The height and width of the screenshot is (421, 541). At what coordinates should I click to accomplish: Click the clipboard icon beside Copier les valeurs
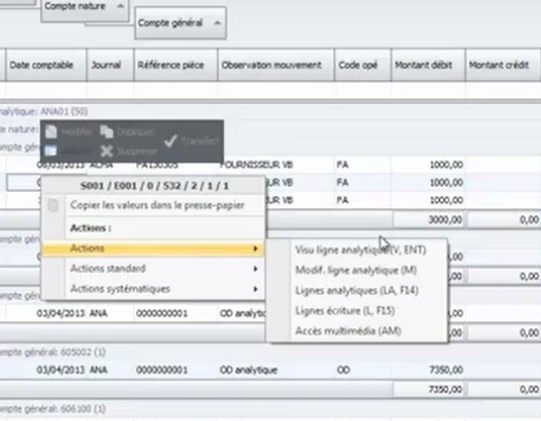point(53,205)
